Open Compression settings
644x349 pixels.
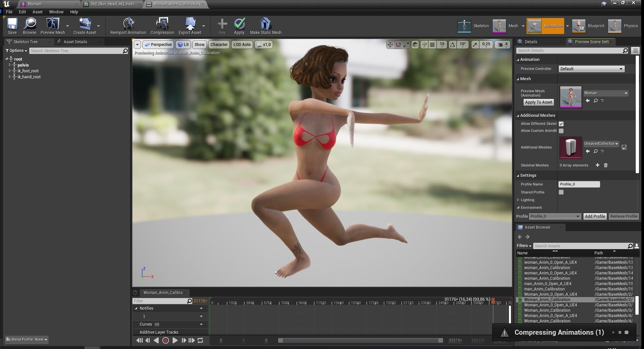tap(162, 26)
